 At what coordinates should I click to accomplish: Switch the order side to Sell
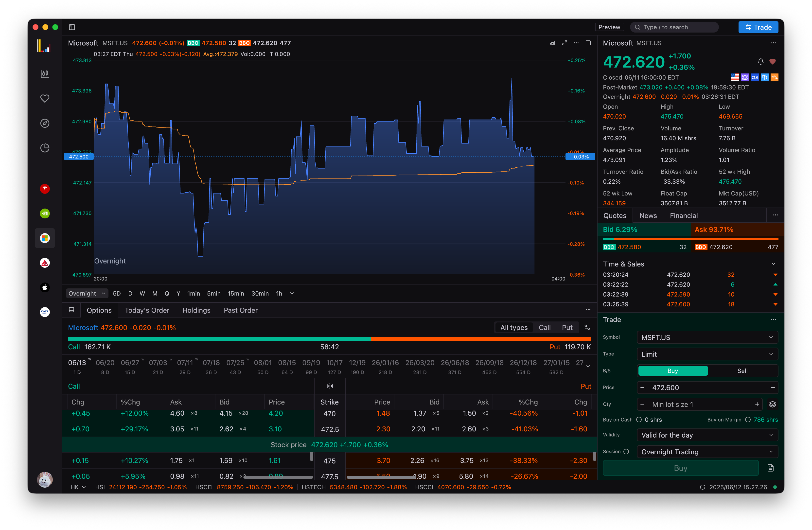click(742, 371)
